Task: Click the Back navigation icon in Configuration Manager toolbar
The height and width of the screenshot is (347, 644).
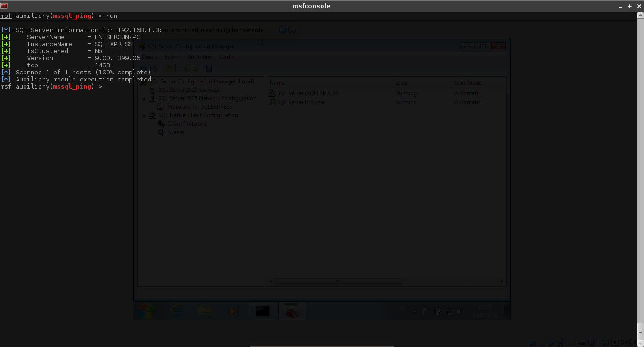Action: click(143, 68)
